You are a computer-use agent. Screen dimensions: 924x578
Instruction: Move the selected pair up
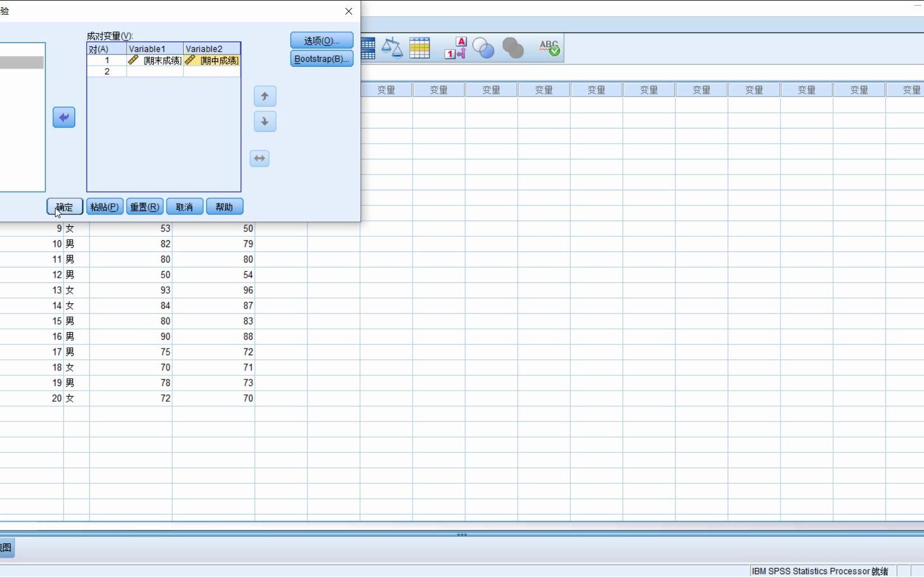click(x=265, y=96)
